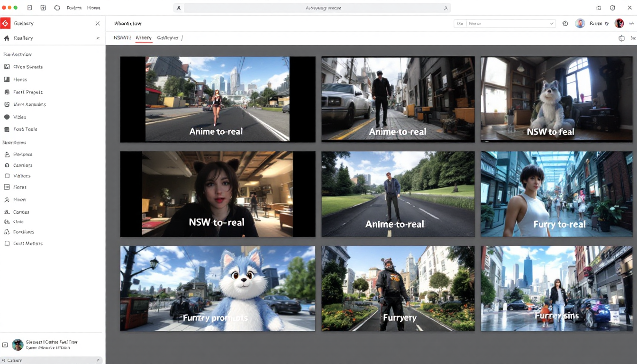This screenshot has height=364, width=637.
Task: Click the red Gallery logo icon
Action: (5, 23)
